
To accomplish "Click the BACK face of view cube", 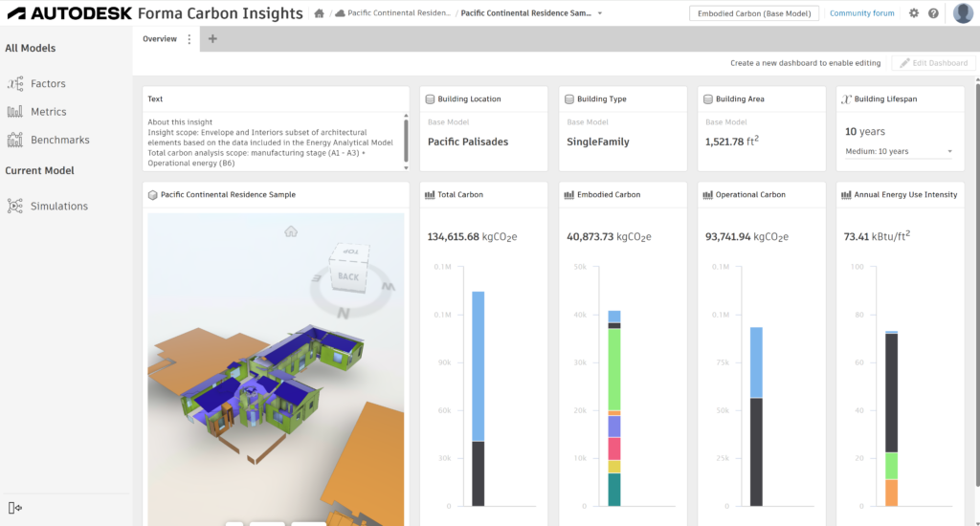I will [348, 276].
